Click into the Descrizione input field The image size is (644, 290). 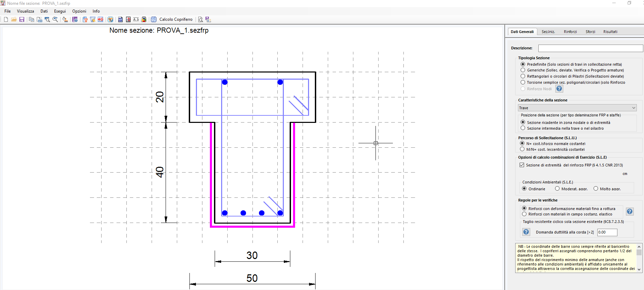(591, 48)
